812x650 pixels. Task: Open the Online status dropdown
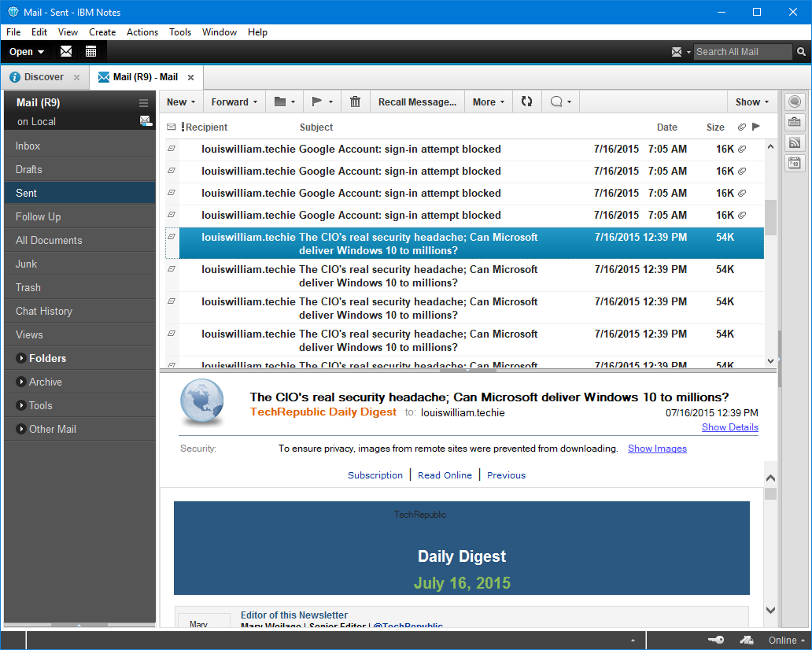point(787,641)
